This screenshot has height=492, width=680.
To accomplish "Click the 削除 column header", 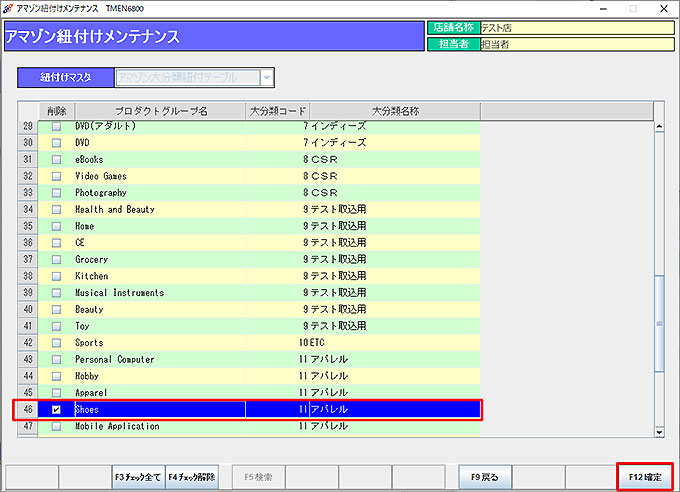I will click(56, 110).
